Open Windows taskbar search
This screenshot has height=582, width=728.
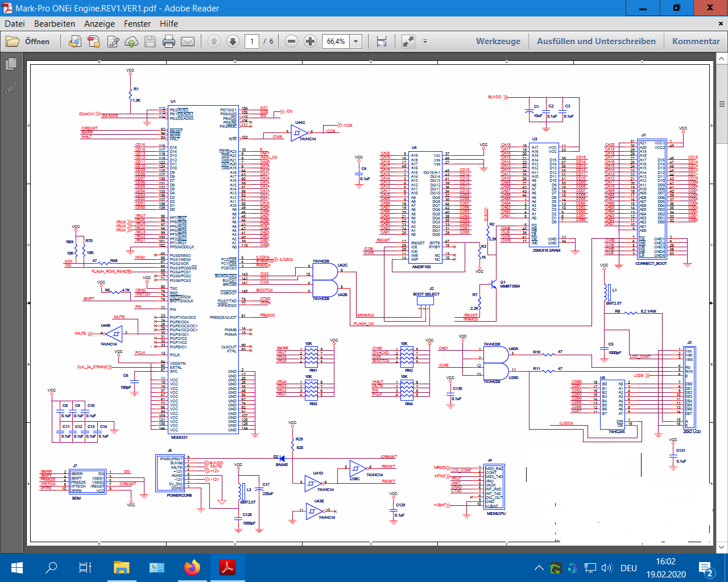51,568
